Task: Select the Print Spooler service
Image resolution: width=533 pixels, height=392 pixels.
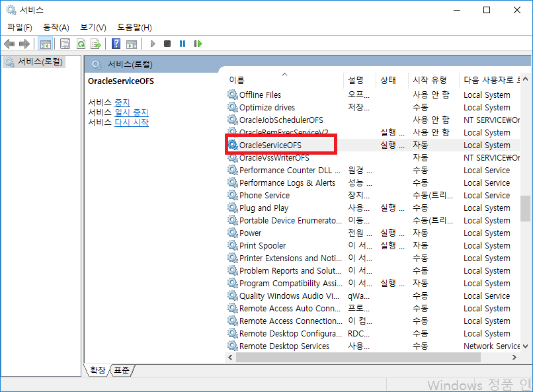Action: coord(373,246)
